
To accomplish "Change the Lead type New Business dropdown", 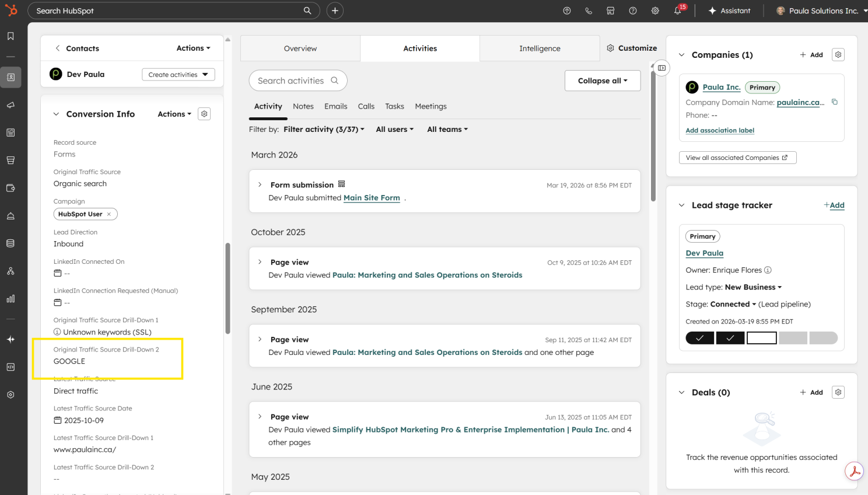I will (753, 287).
